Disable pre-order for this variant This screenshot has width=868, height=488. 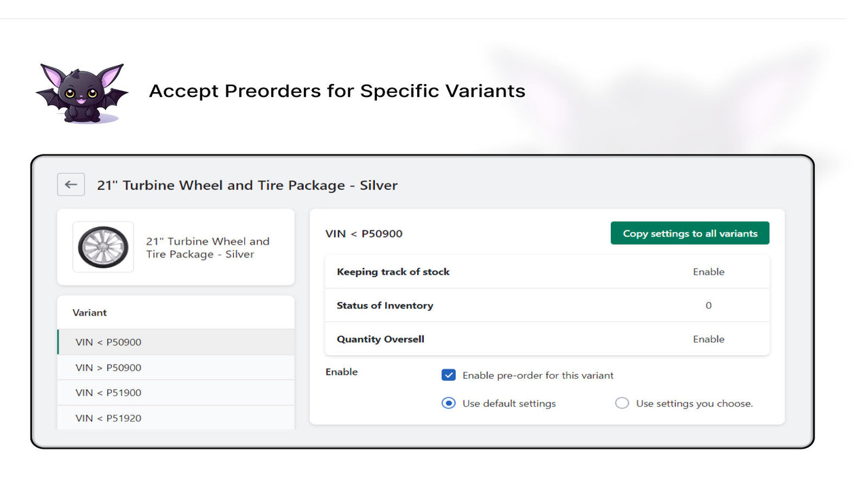tap(449, 375)
